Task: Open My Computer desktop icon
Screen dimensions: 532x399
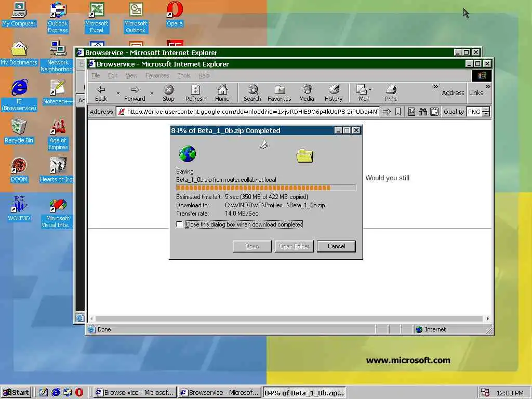Action: [x=19, y=14]
